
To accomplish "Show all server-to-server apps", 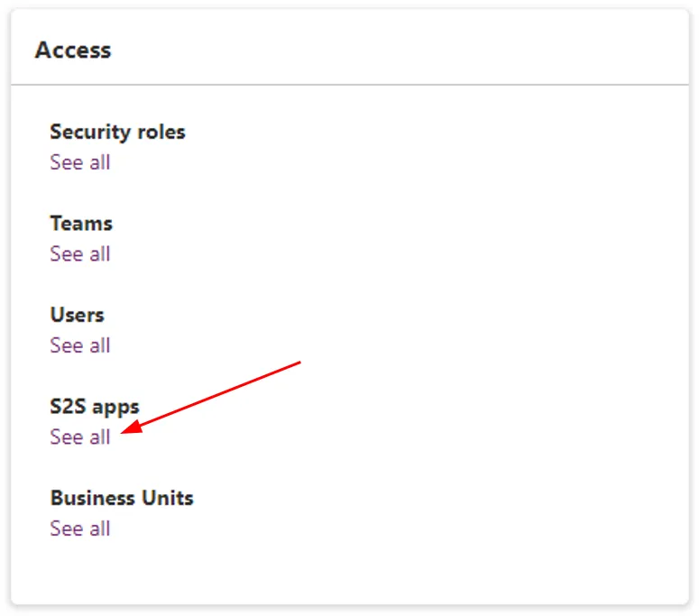I will [79, 437].
